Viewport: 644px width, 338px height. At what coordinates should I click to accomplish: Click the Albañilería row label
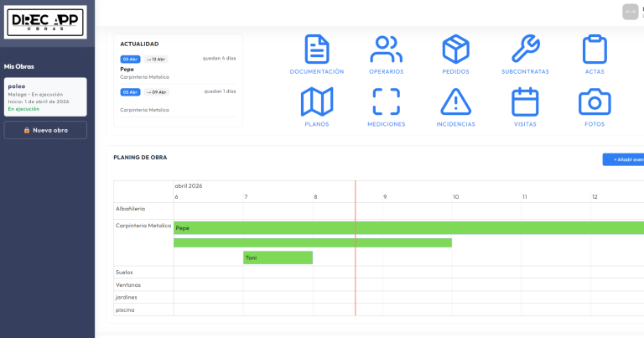point(130,208)
